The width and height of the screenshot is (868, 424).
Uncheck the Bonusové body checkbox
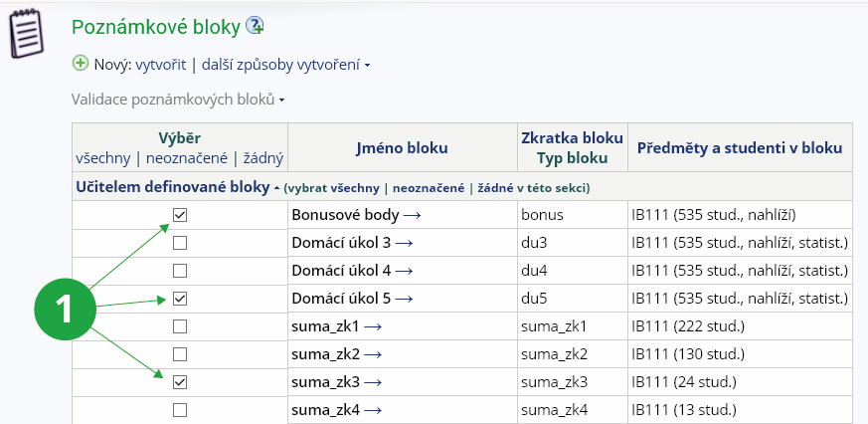180,214
